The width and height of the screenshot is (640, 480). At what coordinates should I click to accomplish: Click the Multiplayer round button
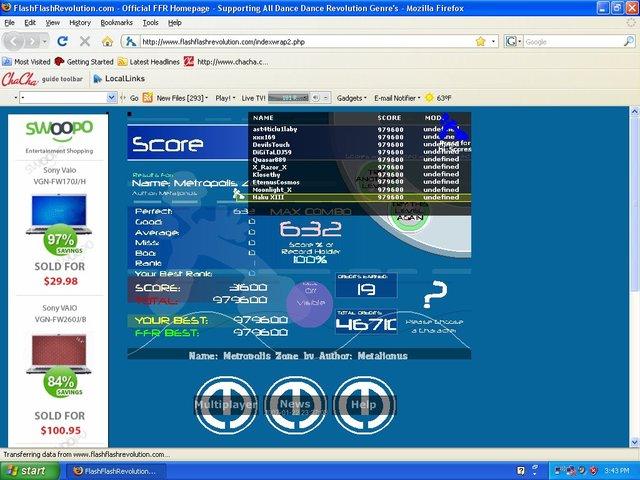[226, 405]
